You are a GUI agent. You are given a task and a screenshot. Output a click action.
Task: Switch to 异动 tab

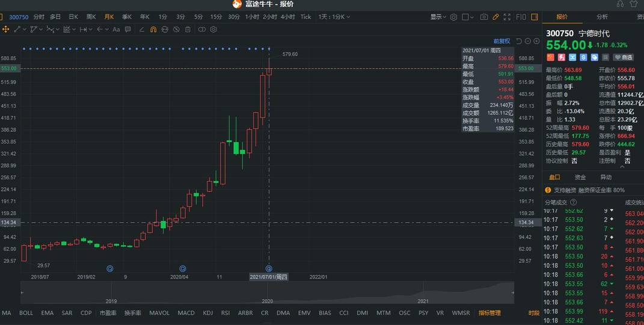coord(606,177)
